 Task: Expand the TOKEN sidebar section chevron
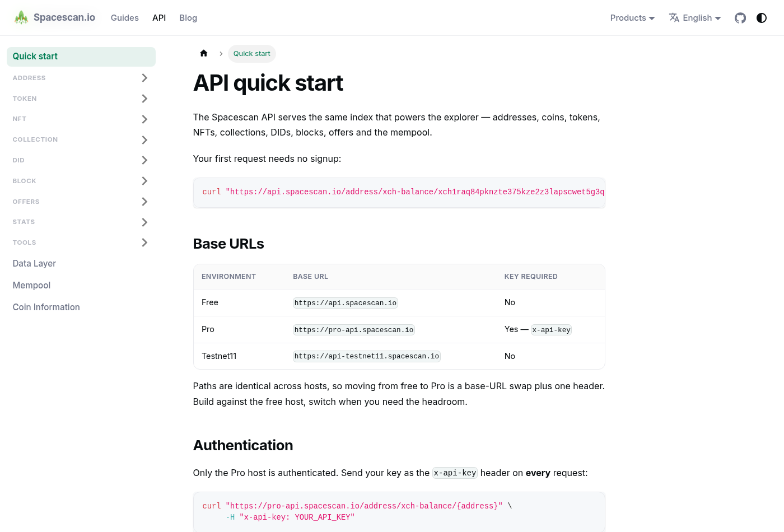(144, 99)
